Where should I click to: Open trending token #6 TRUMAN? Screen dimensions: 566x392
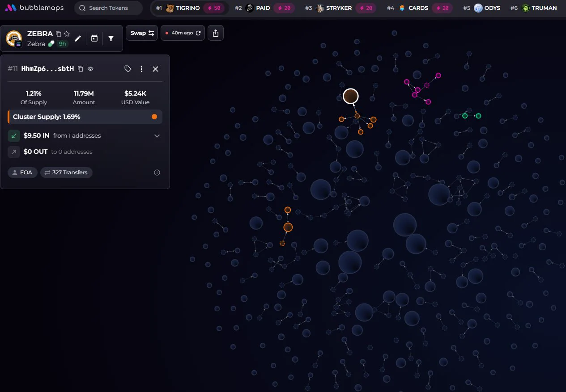pyautogui.click(x=534, y=8)
